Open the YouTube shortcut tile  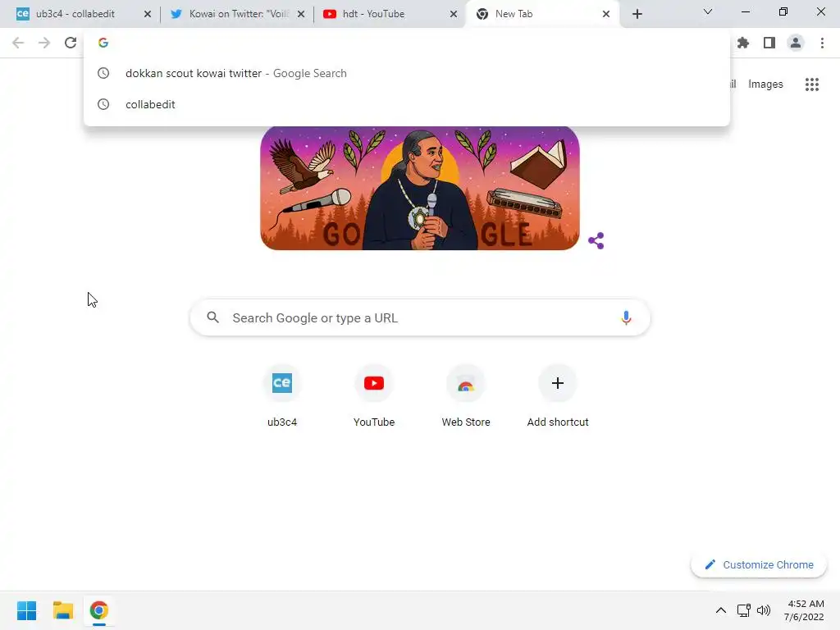pos(374,396)
